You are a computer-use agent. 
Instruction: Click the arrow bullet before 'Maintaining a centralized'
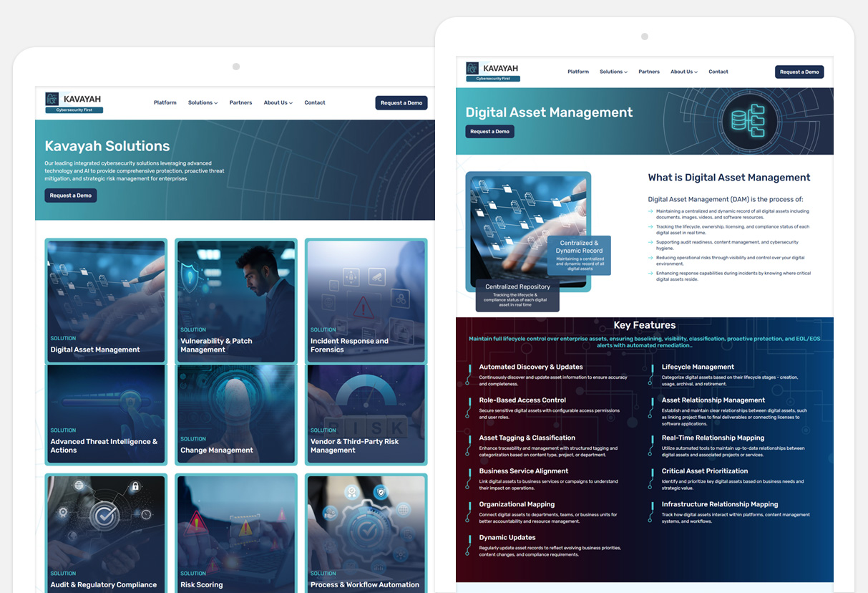click(650, 211)
